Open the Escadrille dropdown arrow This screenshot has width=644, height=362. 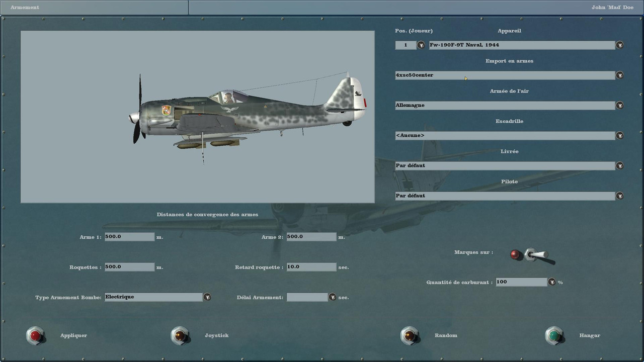pos(620,136)
